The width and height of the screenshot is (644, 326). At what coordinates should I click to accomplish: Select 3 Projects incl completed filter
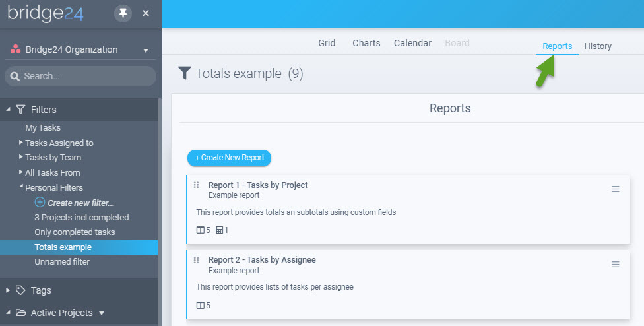(82, 218)
